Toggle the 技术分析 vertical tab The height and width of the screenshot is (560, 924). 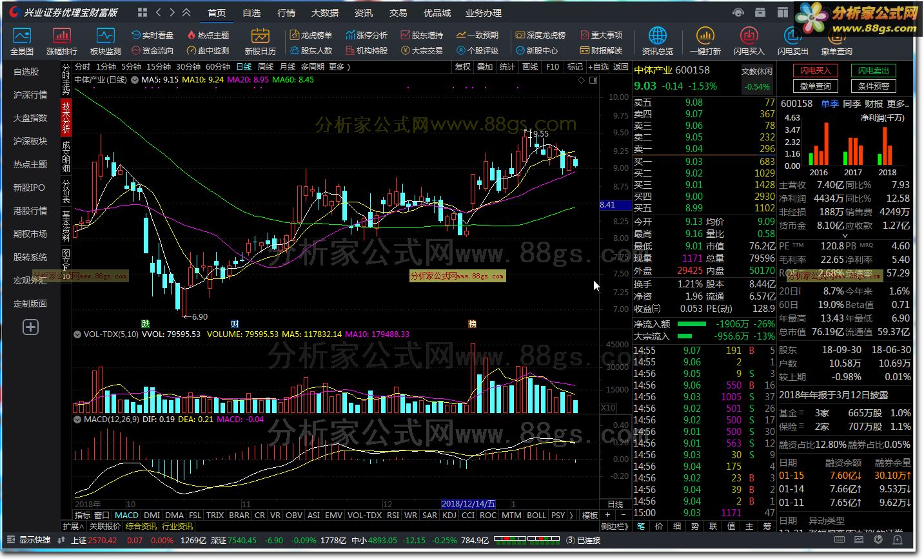coord(66,117)
